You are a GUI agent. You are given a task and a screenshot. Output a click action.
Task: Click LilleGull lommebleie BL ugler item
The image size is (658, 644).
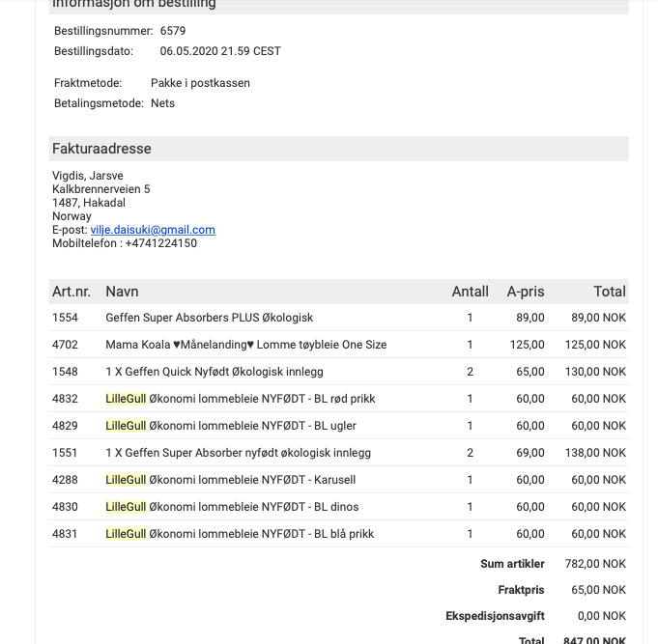[231, 426]
